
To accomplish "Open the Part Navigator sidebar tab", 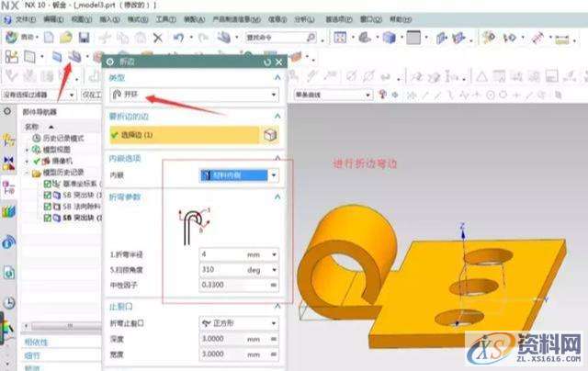I will point(8,187).
